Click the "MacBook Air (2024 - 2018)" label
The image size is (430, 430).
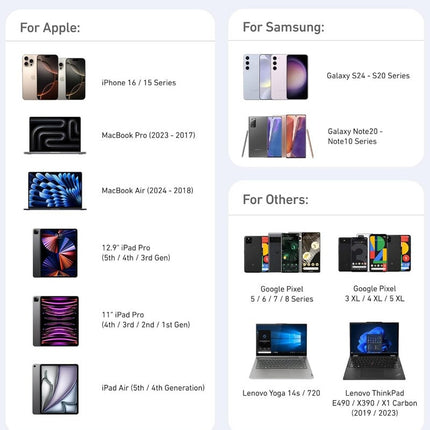click(147, 190)
